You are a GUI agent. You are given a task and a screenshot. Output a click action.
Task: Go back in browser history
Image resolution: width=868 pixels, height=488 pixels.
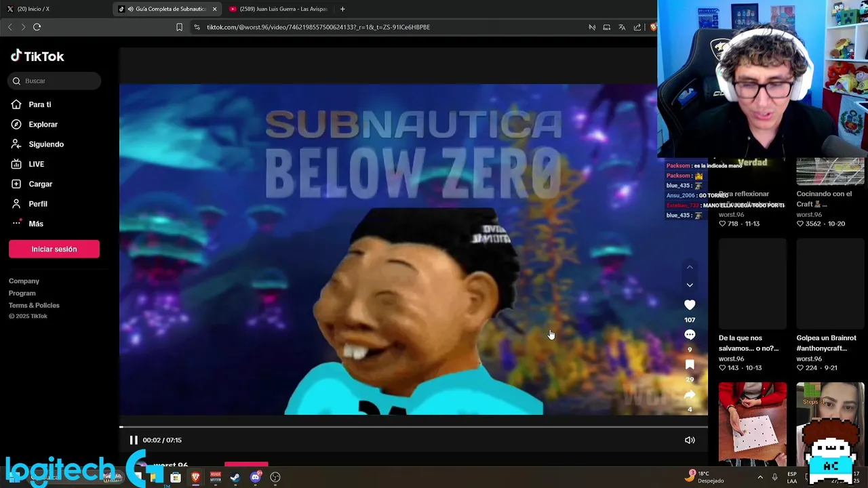click(9, 27)
